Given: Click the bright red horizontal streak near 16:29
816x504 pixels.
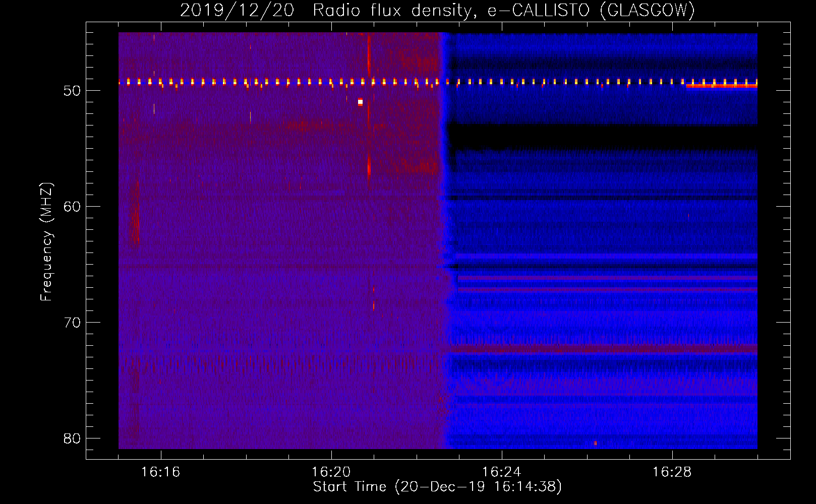Looking at the screenshot, I should coord(722,86).
